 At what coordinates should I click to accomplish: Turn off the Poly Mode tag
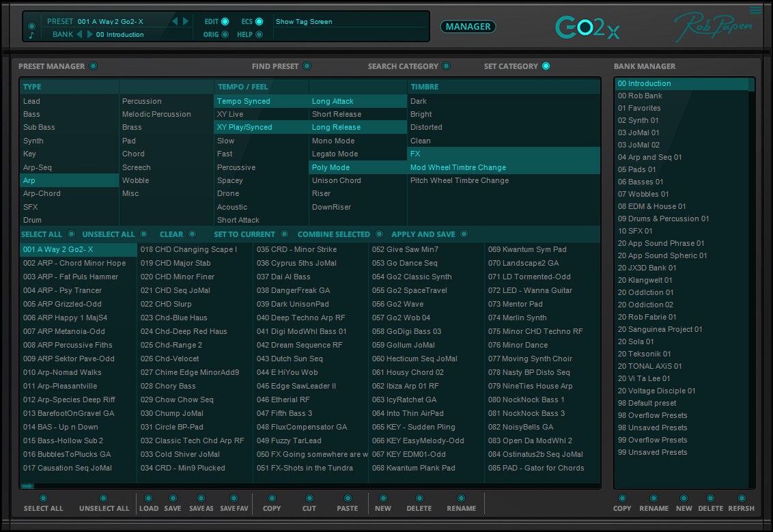tap(358, 167)
